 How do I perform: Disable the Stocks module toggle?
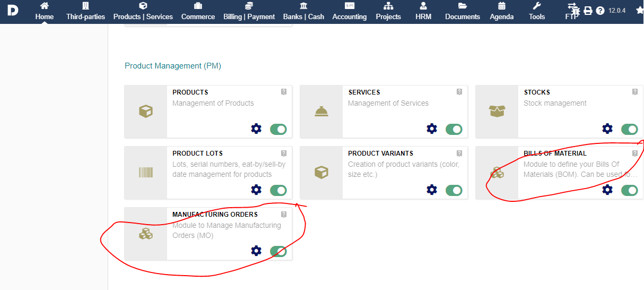[x=630, y=129]
